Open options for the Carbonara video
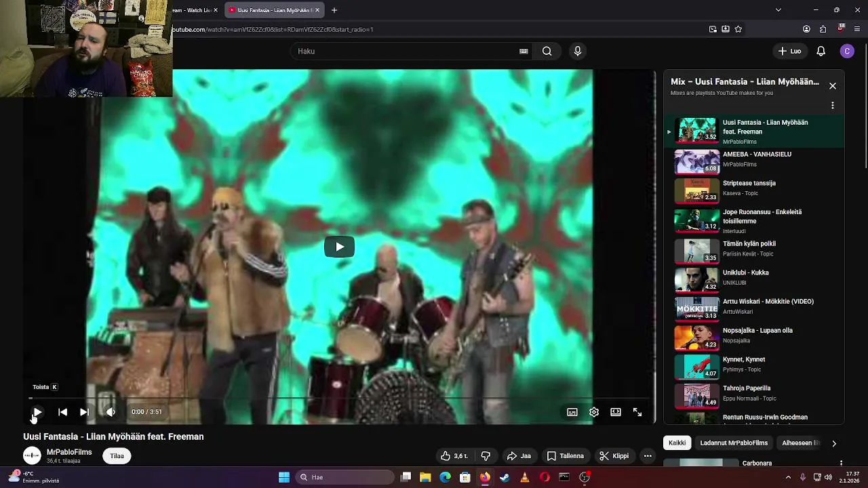The image size is (868, 488). point(842,464)
